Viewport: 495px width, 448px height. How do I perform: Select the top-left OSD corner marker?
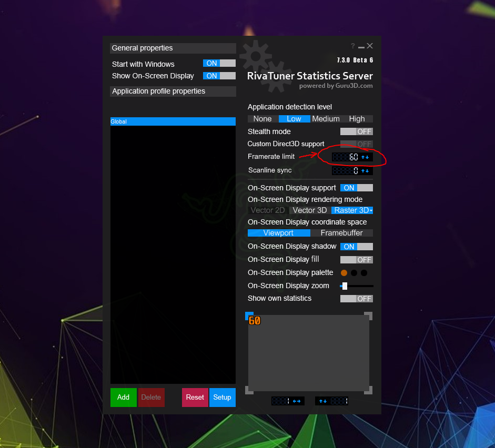(249, 316)
